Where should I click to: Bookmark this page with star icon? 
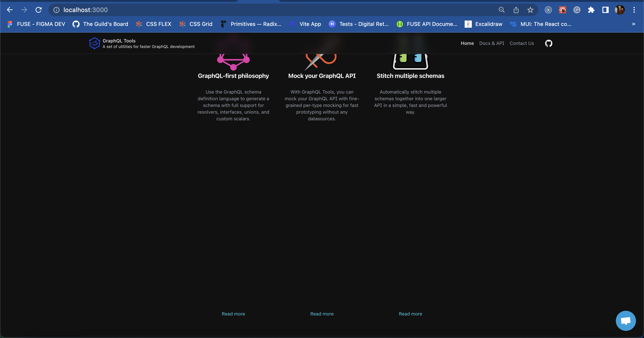tap(530, 10)
